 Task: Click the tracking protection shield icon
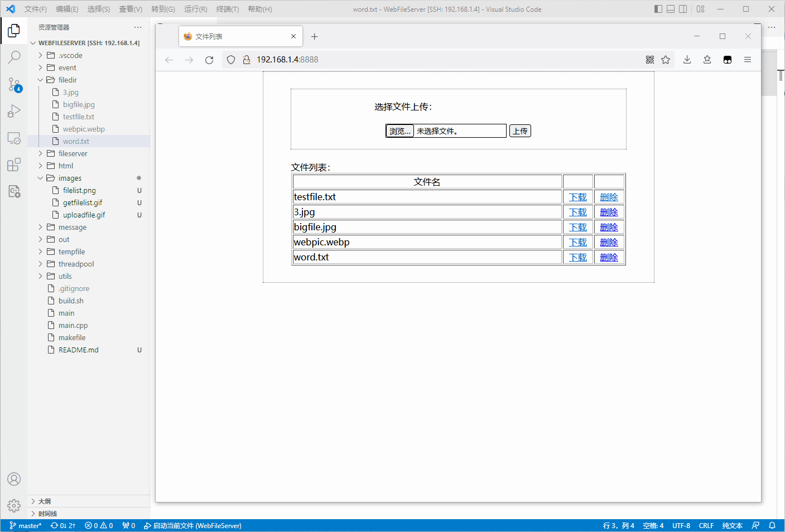pos(231,60)
